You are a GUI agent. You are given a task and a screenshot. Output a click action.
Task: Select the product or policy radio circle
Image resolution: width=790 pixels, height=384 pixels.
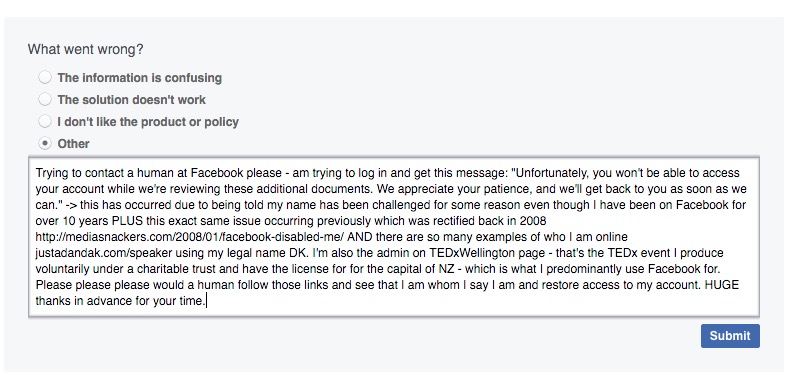(45, 121)
